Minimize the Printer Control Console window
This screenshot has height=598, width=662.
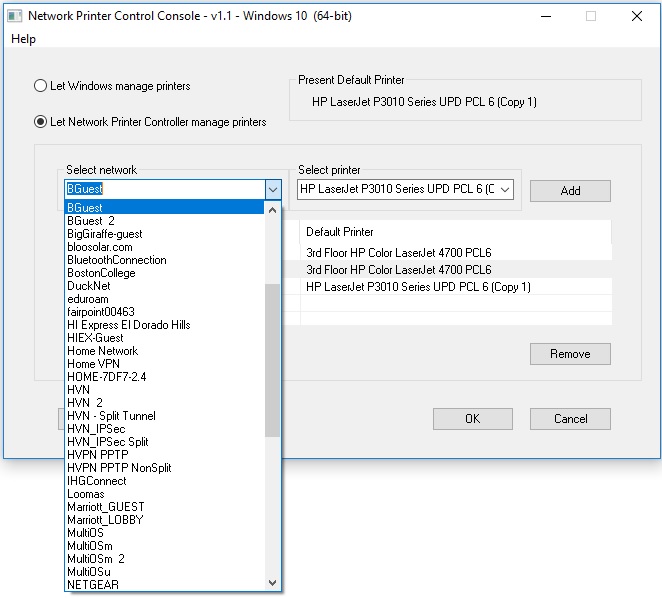pyautogui.click(x=546, y=16)
